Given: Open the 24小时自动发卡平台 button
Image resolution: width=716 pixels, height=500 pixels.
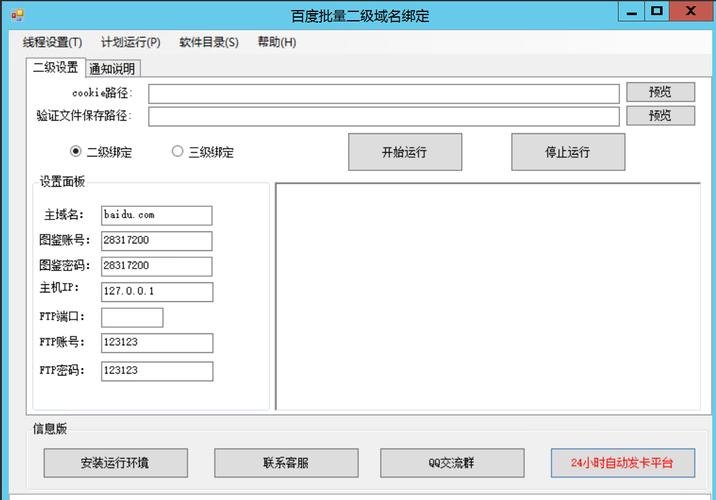Looking at the screenshot, I should (623, 463).
